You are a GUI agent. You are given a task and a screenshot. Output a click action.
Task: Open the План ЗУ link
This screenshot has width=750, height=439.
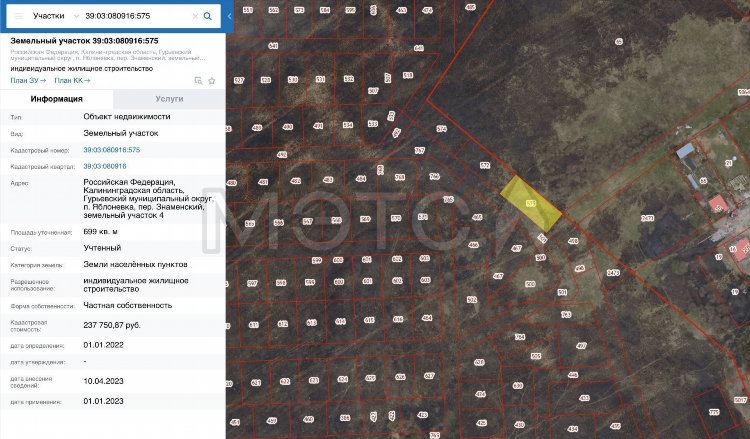click(28, 80)
